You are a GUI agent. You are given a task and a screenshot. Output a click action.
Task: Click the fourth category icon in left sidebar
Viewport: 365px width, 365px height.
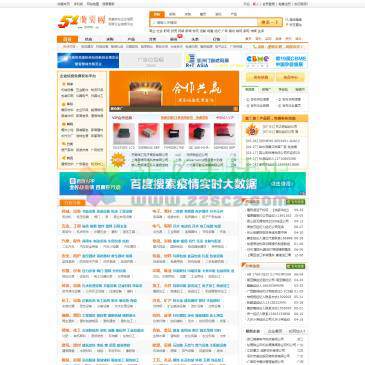tap(64, 144)
